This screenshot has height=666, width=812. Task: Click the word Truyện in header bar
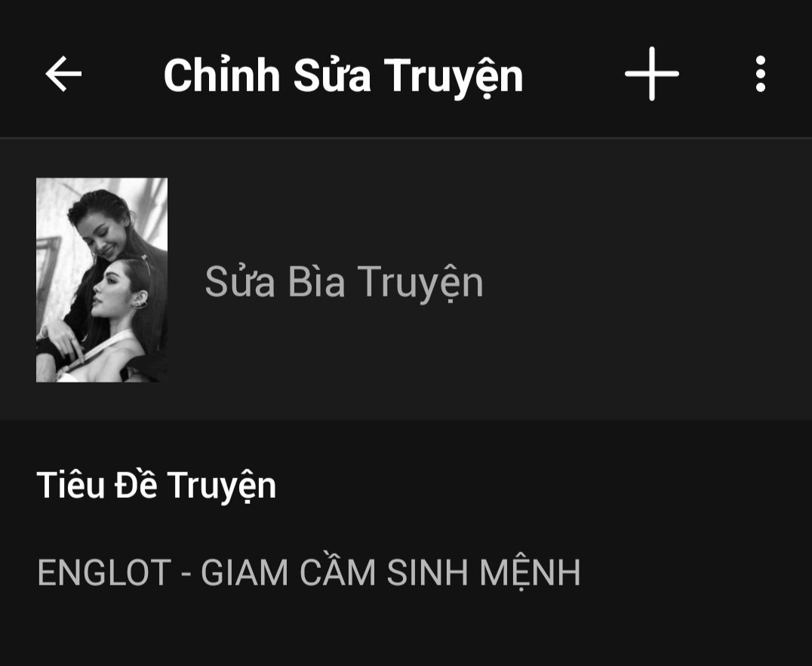pos(454,77)
